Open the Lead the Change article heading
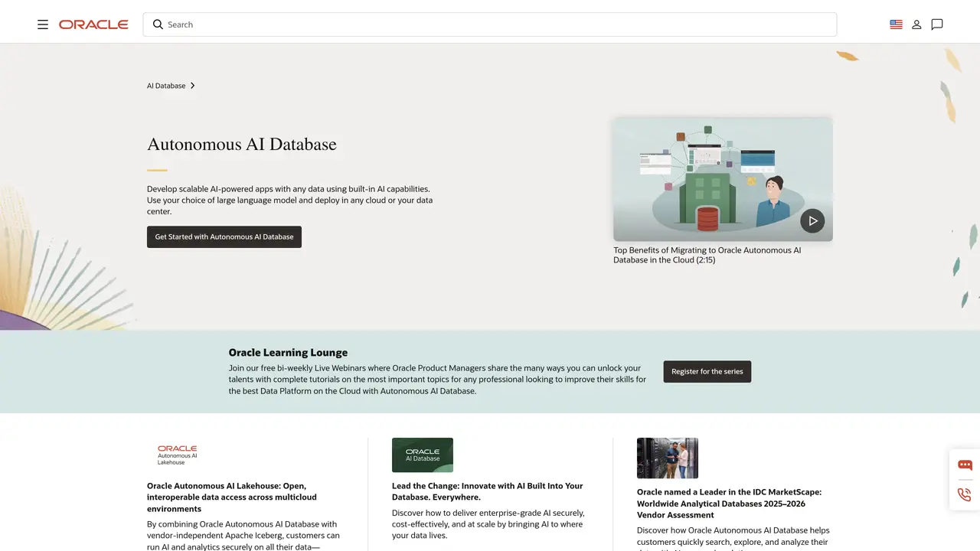 click(x=488, y=491)
